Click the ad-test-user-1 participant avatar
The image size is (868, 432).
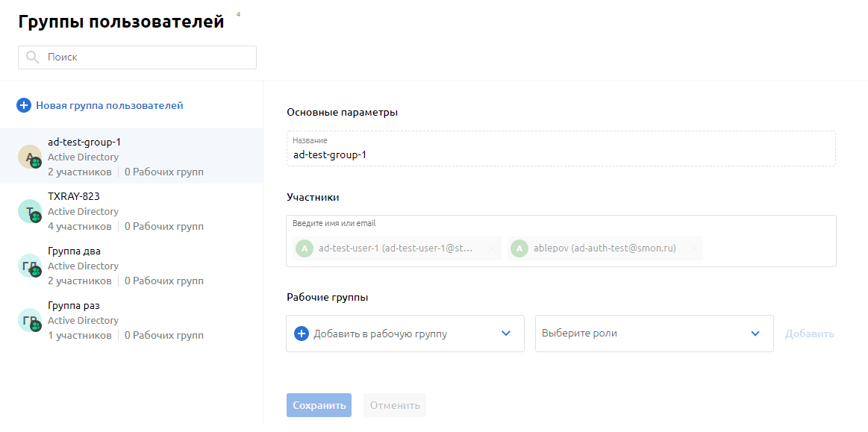pos(305,248)
